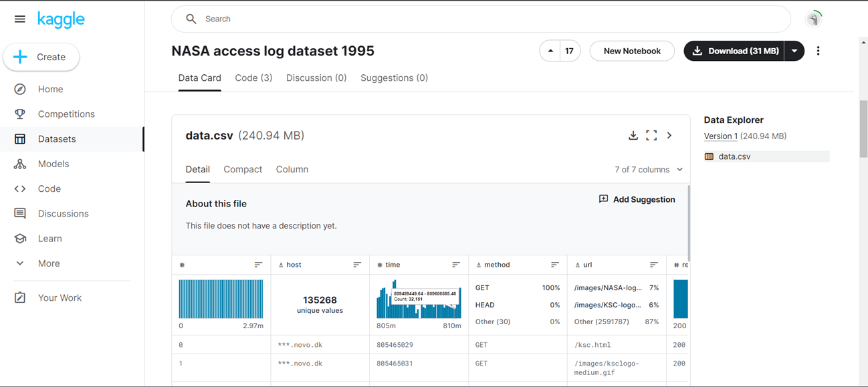
Task: Open the 7 of 7 columns dropdown
Action: coord(649,170)
